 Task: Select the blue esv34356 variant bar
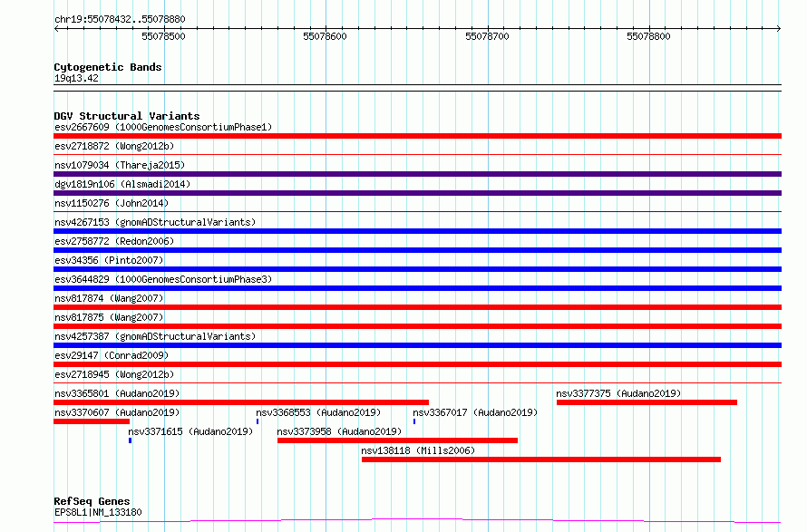click(x=417, y=269)
